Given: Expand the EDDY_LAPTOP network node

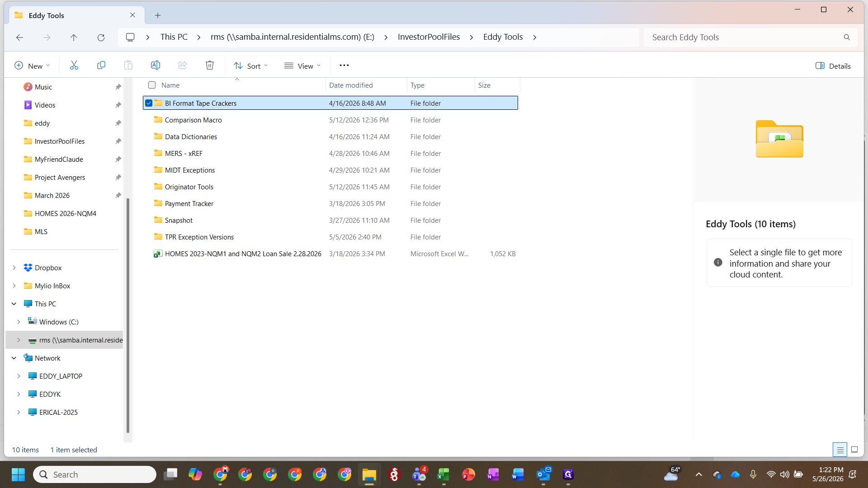Looking at the screenshot, I should (x=19, y=376).
